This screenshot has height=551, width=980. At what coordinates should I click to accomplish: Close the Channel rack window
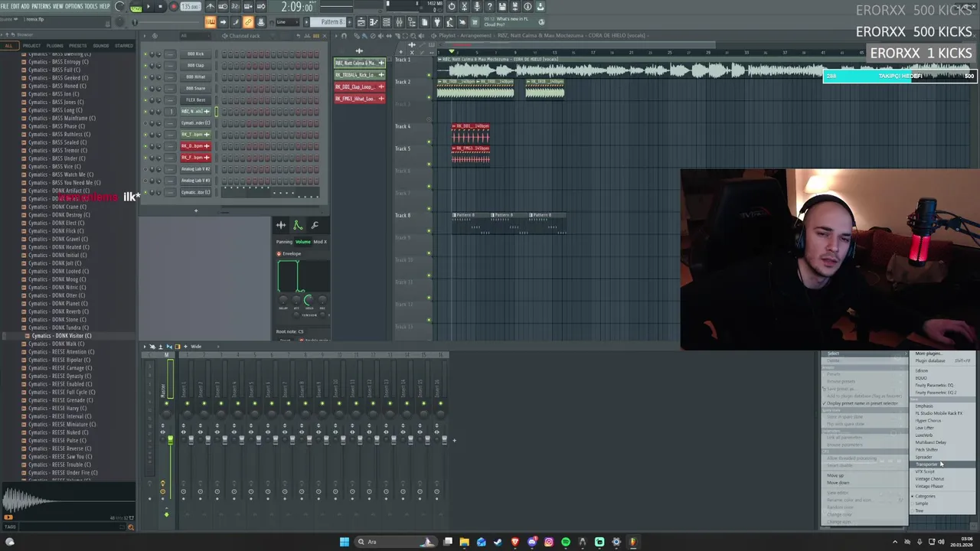click(x=324, y=36)
